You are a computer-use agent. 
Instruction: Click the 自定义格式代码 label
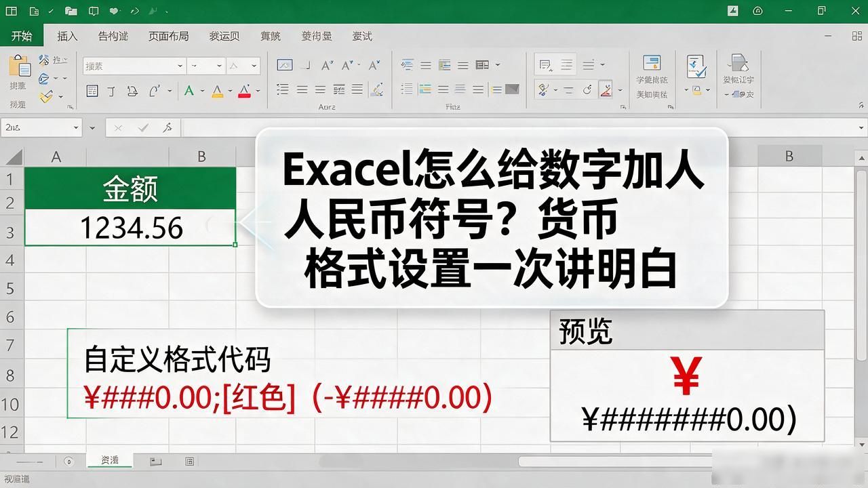(x=177, y=359)
